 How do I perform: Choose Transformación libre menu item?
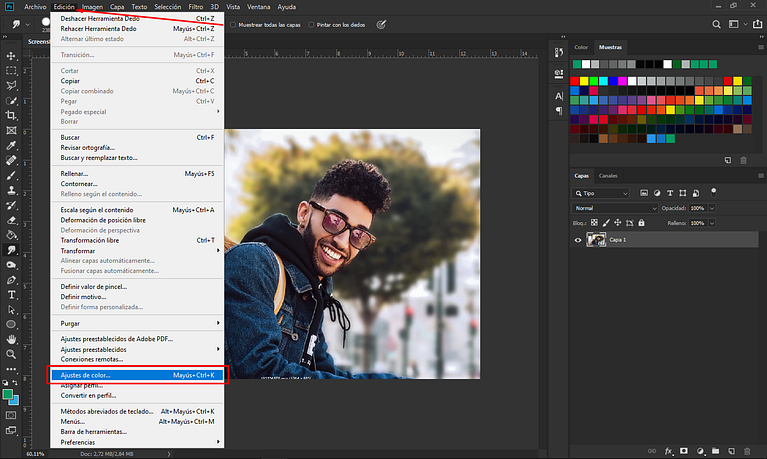(137, 240)
